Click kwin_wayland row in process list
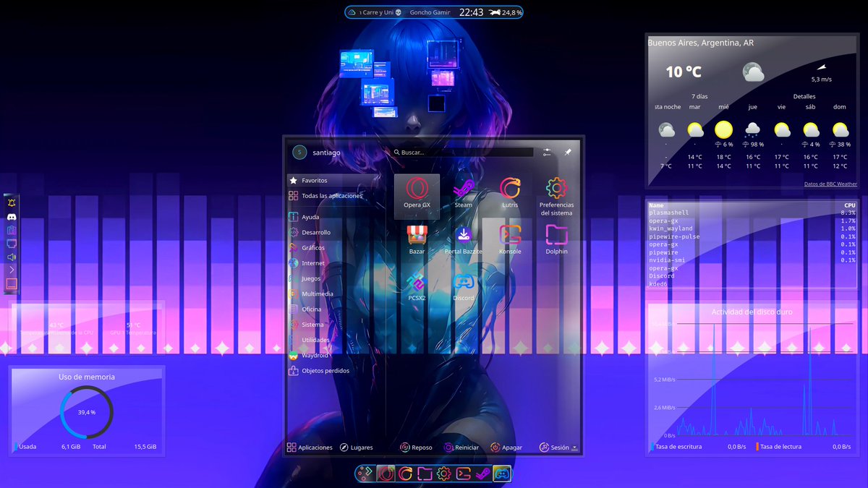Viewport: 868px width, 488px height. point(752,228)
